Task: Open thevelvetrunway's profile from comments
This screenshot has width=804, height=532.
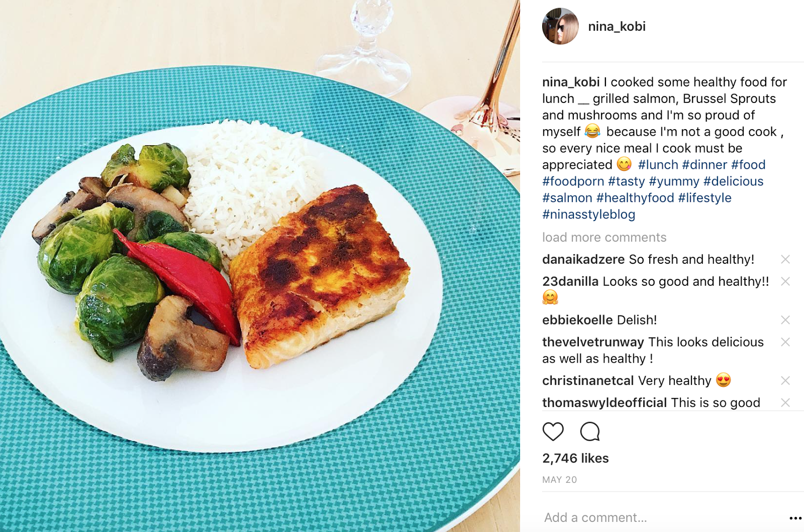Action: (593, 342)
